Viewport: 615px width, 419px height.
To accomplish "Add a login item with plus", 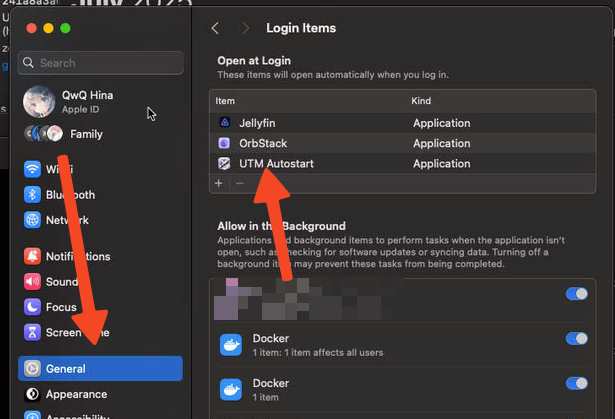I will click(x=219, y=183).
